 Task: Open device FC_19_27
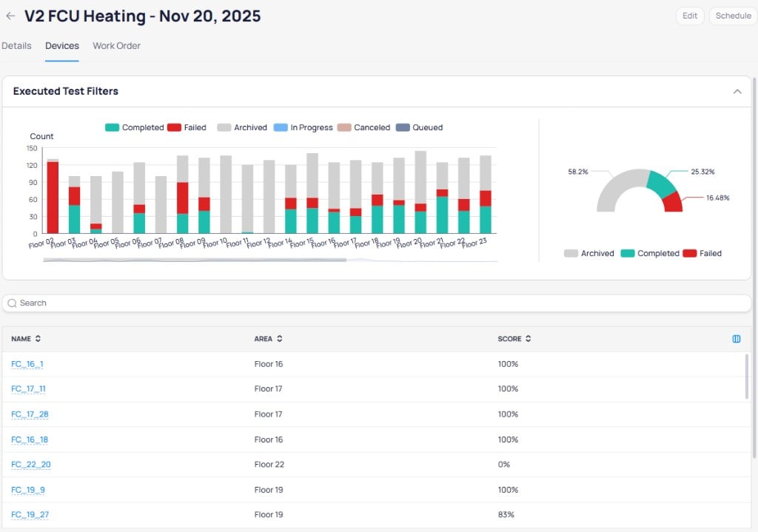pos(30,514)
